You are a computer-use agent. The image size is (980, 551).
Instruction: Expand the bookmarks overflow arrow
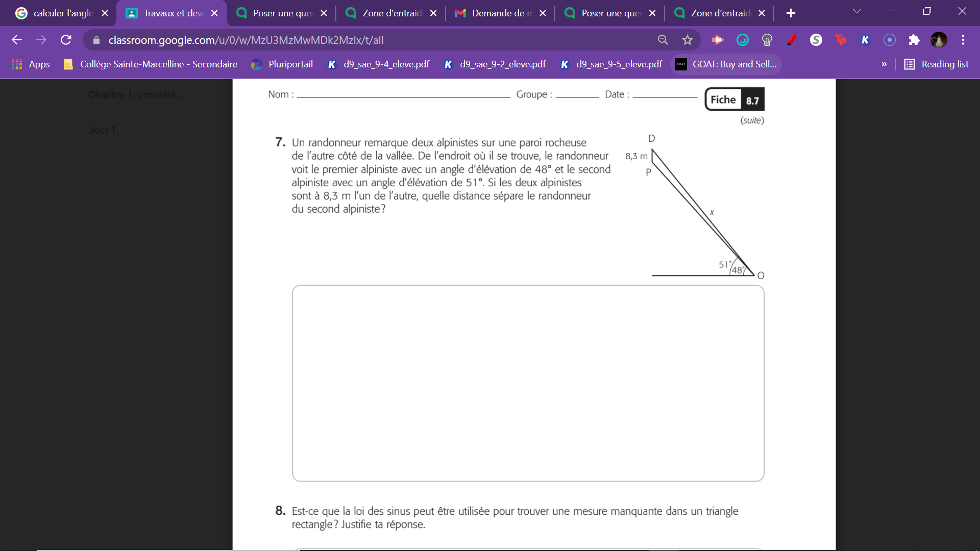pos(885,64)
